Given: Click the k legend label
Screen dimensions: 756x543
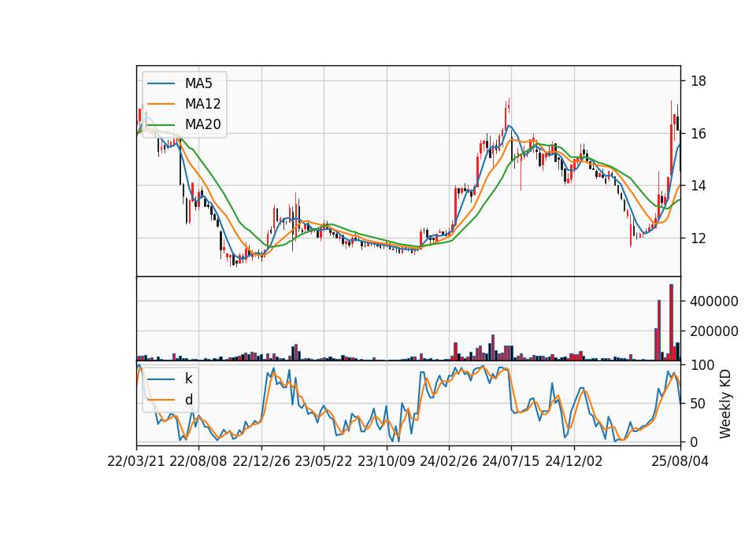Looking at the screenshot, I should tap(188, 379).
